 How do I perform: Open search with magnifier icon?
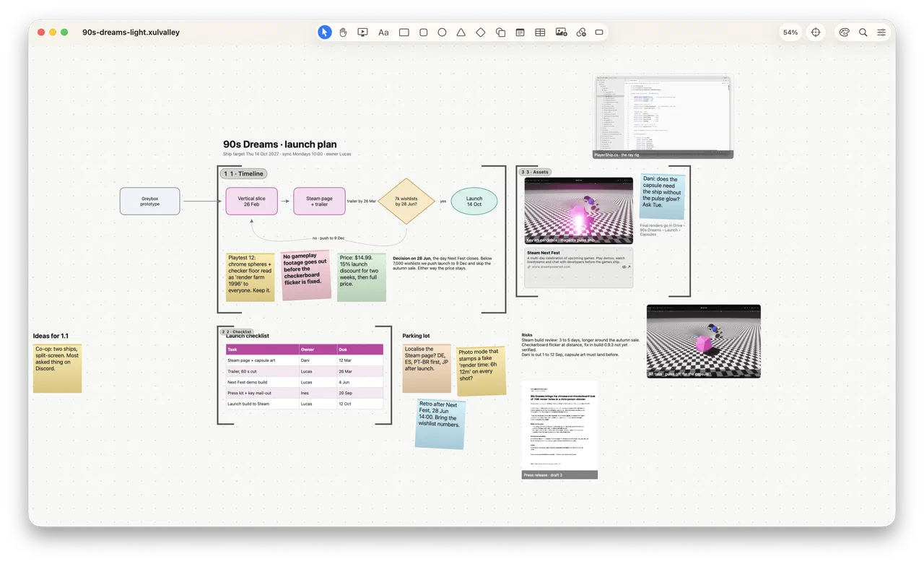tap(863, 32)
